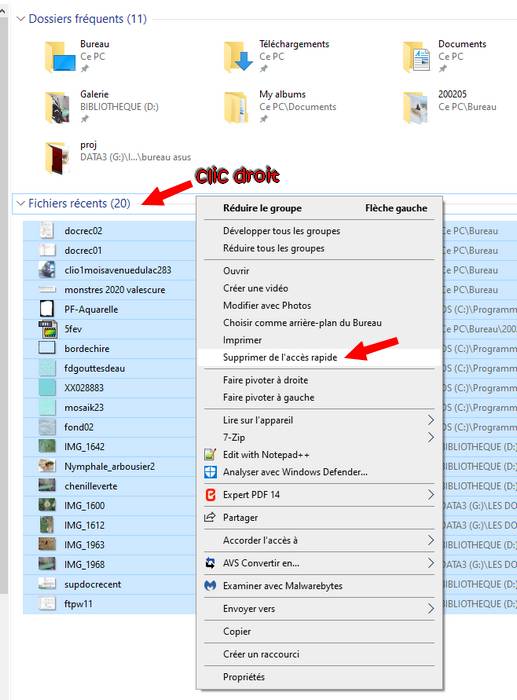Open the Téléchargements folder icon
The image size is (517, 700).
pos(238,57)
